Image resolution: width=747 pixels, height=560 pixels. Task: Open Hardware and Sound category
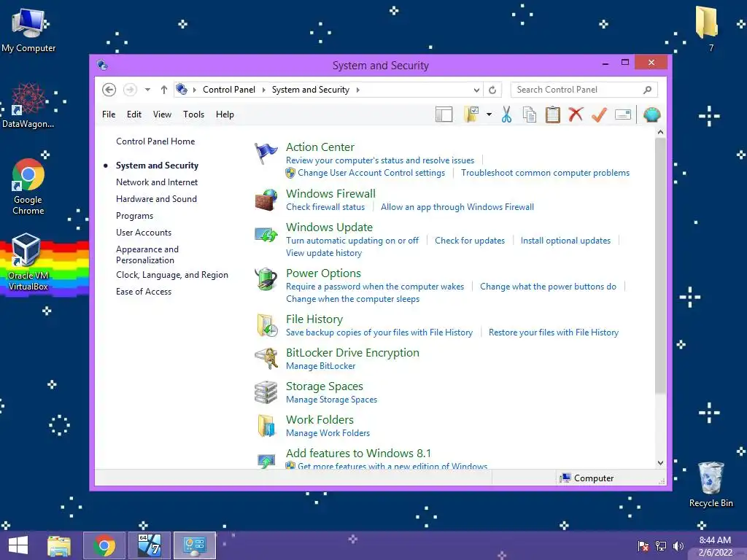tap(156, 199)
